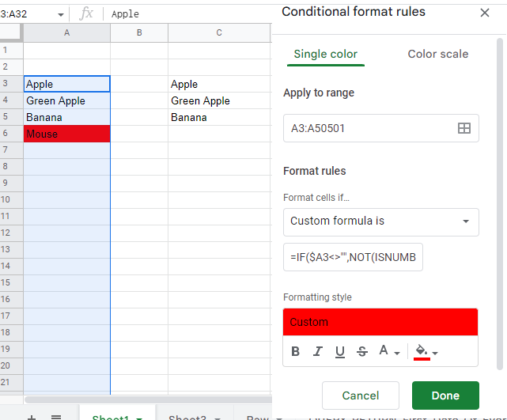Open the name box dropdown arrow

60,14
